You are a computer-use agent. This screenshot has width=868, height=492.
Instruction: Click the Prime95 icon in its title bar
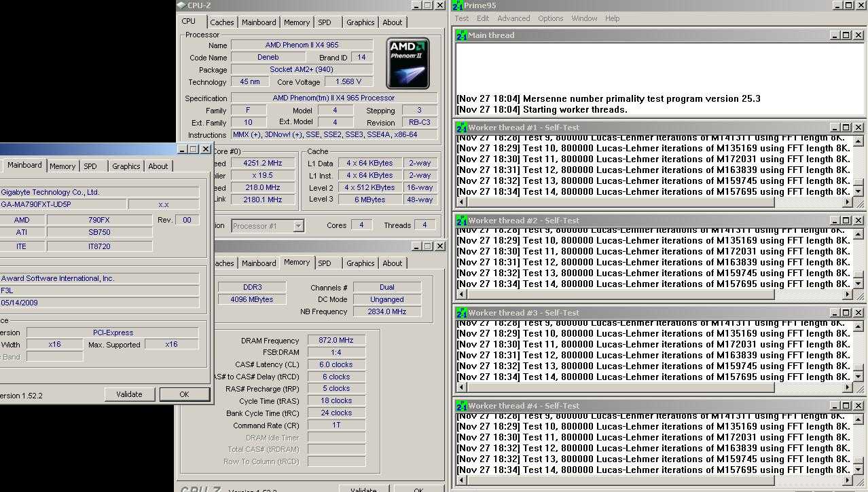pos(458,5)
